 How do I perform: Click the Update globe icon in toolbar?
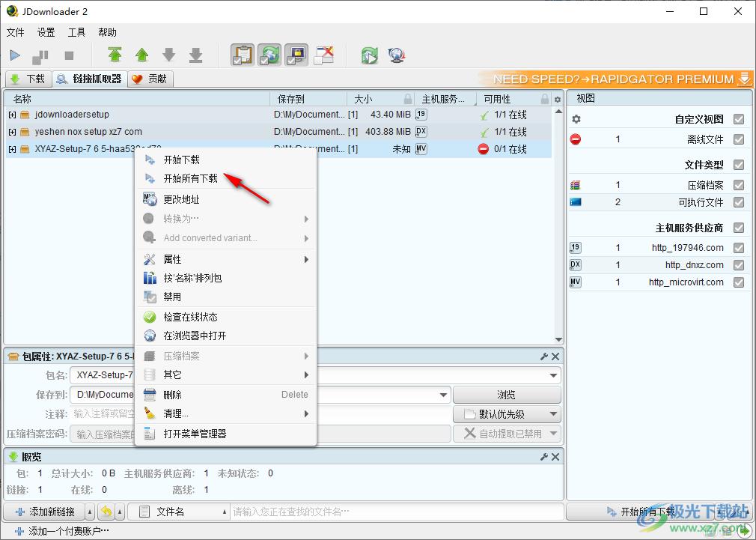[x=397, y=55]
